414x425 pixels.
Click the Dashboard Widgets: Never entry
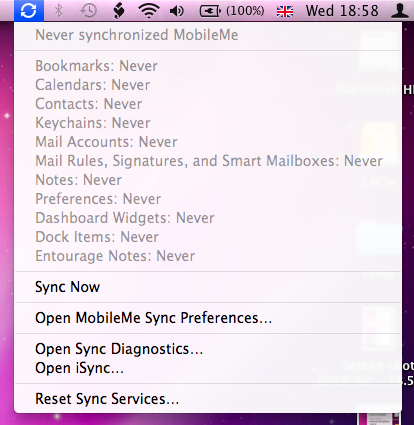[x=208, y=218]
